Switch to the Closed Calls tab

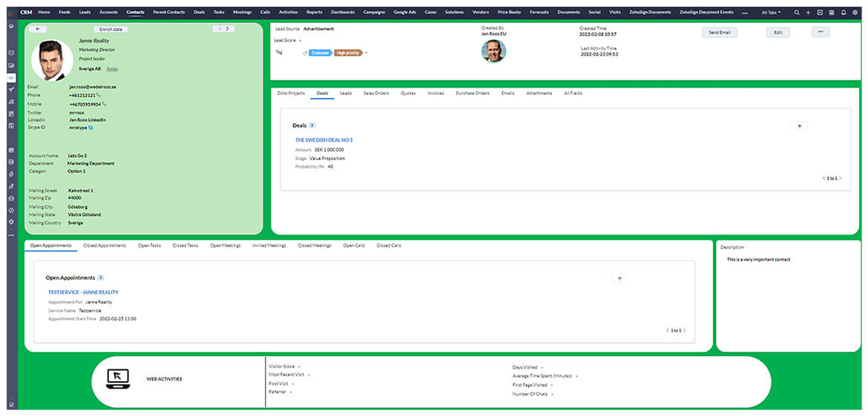pyautogui.click(x=389, y=245)
